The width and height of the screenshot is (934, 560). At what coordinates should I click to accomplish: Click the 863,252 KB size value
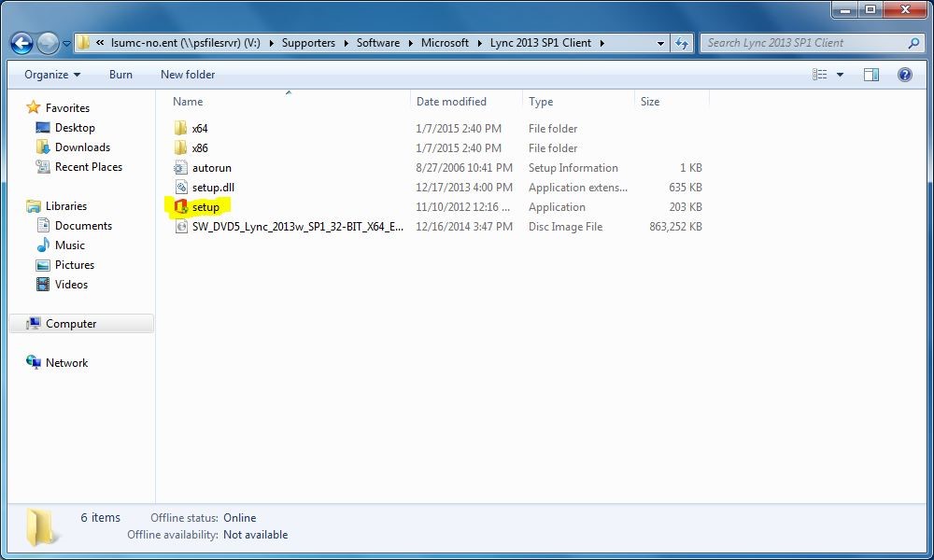point(675,227)
